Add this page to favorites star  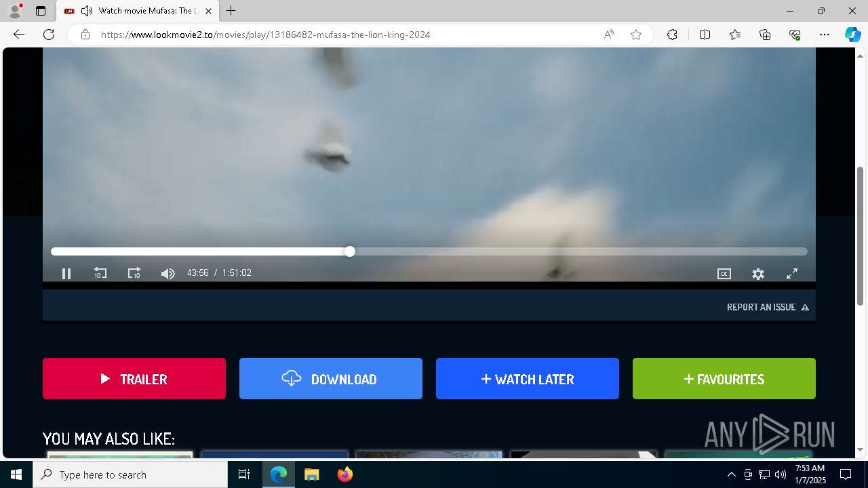[x=636, y=35]
